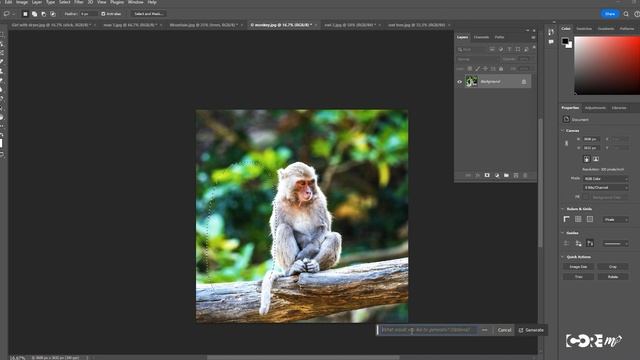
Task: Toggle Lock position icon
Action: (x=485, y=69)
